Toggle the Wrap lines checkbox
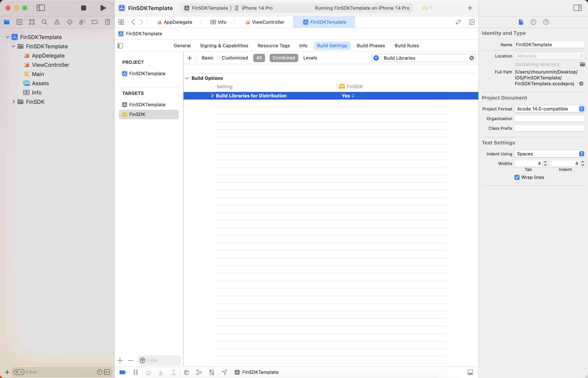Viewport: 588px width, 378px height. tap(517, 177)
